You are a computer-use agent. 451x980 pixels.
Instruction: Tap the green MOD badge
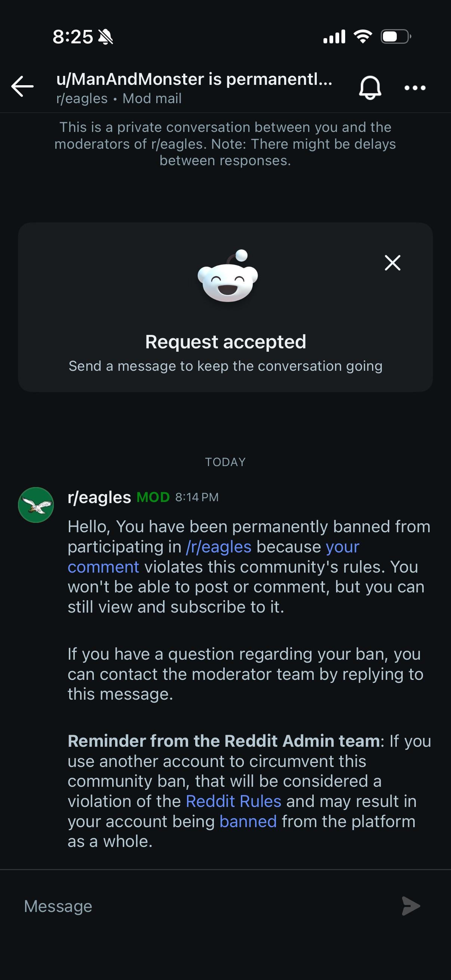(x=153, y=497)
